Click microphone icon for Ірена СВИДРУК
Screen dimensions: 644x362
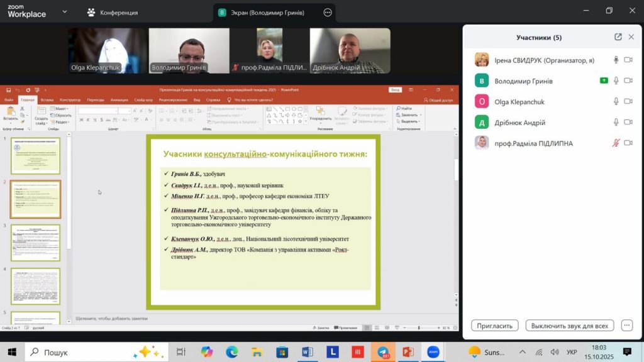[x=616, y=60]
